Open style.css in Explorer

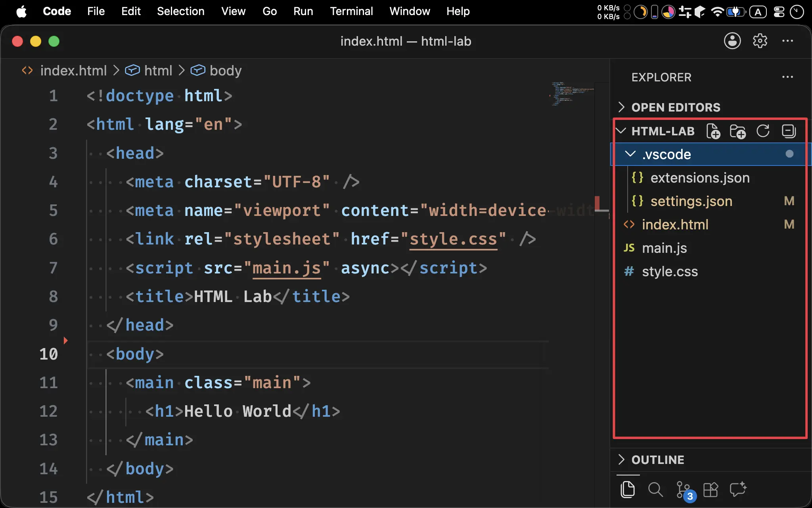point(710,271)
